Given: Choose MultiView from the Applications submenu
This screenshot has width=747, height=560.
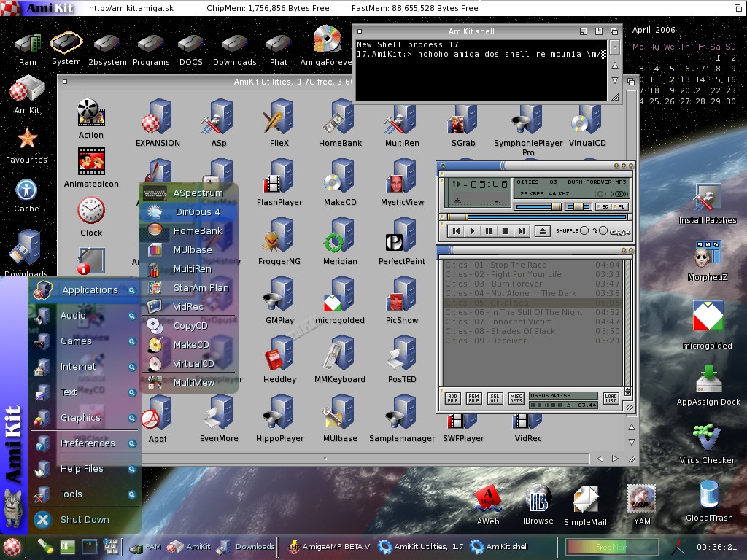Looking at the screenshot, I should tap(189, 382).
